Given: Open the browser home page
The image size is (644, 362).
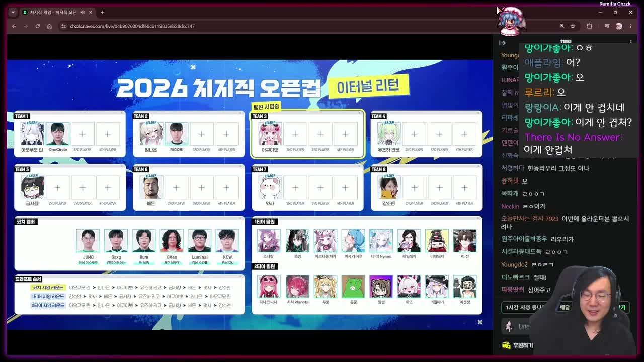Looking at the screenshot, I should (49, 26).
